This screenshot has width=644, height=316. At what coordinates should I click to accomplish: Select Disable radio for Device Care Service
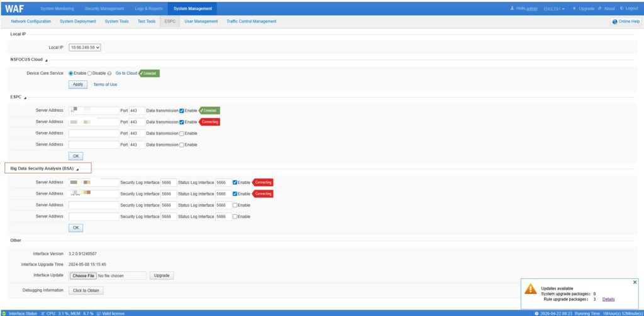tap(90, 74)
